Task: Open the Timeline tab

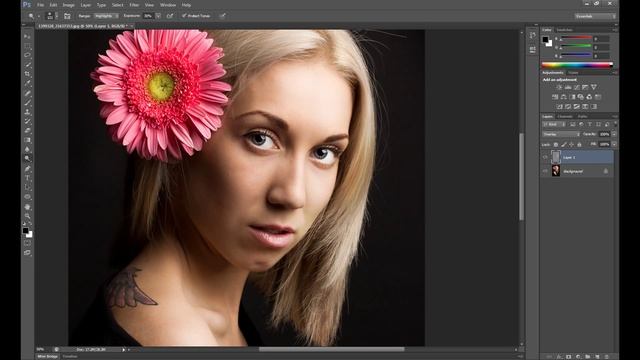Action: pyautogui.click(x=70, y=356)
